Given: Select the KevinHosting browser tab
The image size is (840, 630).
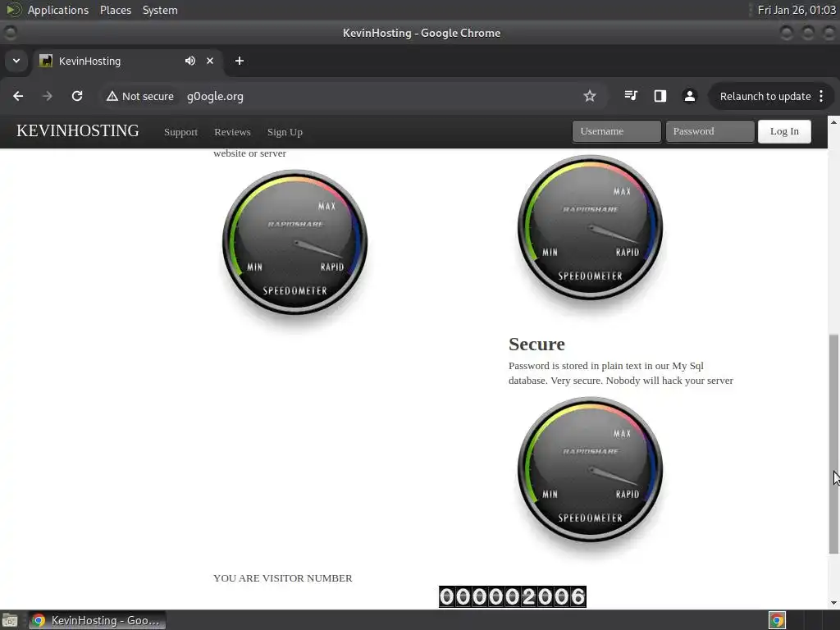Looking at the screenshot, I should tap(127, 61).
